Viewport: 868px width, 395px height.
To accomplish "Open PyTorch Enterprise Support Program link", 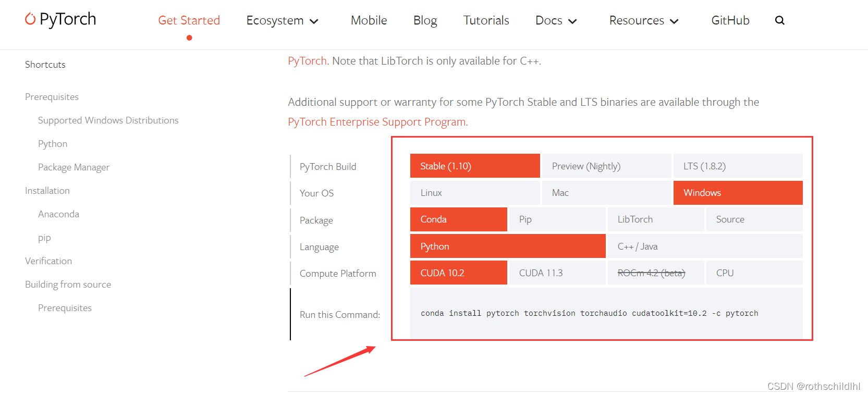I will pyautogui.click(x=377, y=122).
